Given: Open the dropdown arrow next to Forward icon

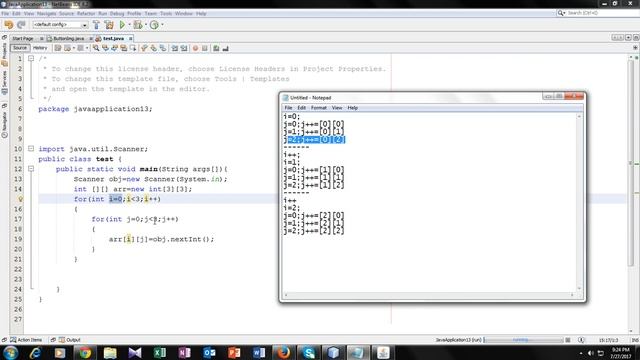Looking at the screenshot, I should point(87,48).
